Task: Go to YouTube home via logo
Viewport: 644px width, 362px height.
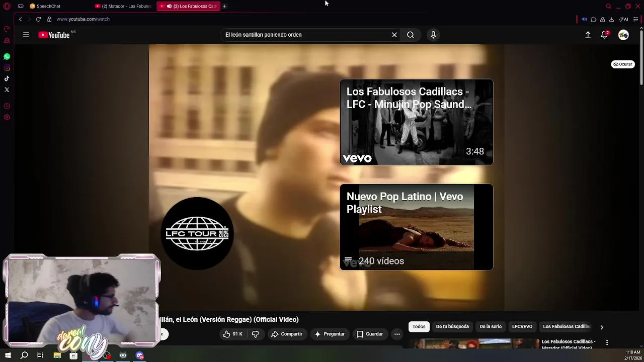Action: (54, 35)
